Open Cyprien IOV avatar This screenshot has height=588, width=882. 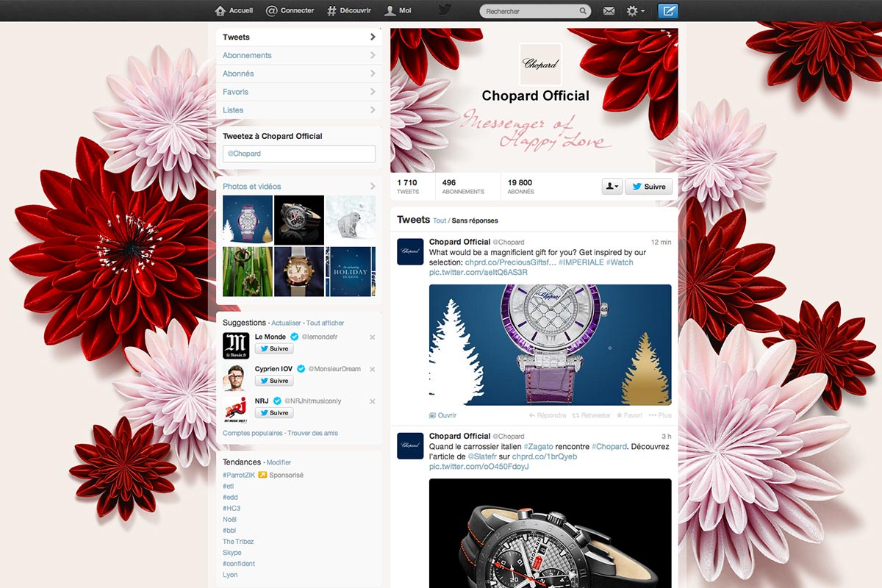tap(236, 378)
